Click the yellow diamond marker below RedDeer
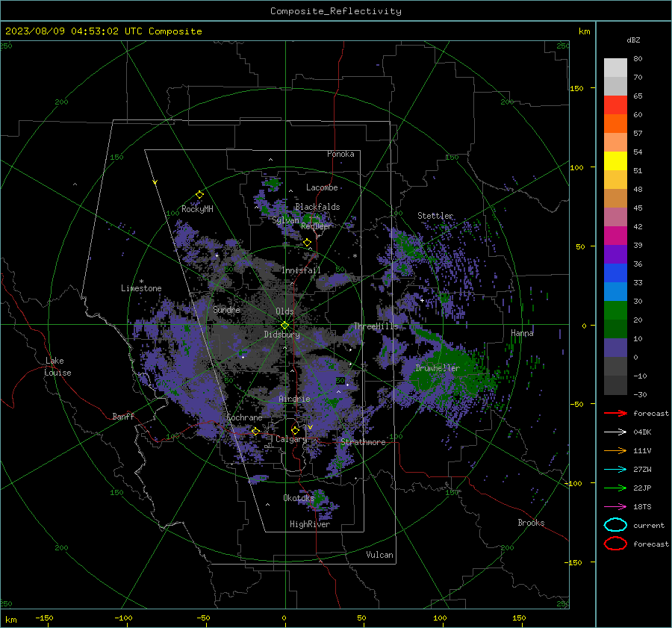Screen dimensions: 672x628 pos(308,243)
